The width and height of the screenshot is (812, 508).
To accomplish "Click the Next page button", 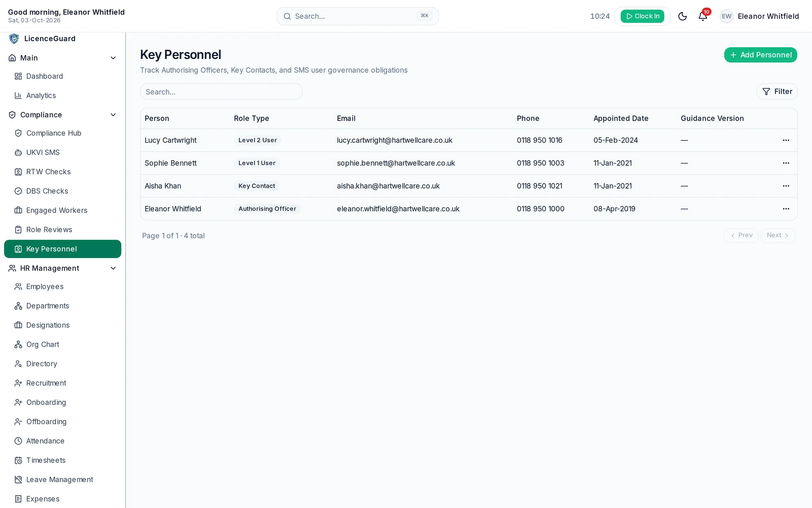I will click(x=778, y=235).
